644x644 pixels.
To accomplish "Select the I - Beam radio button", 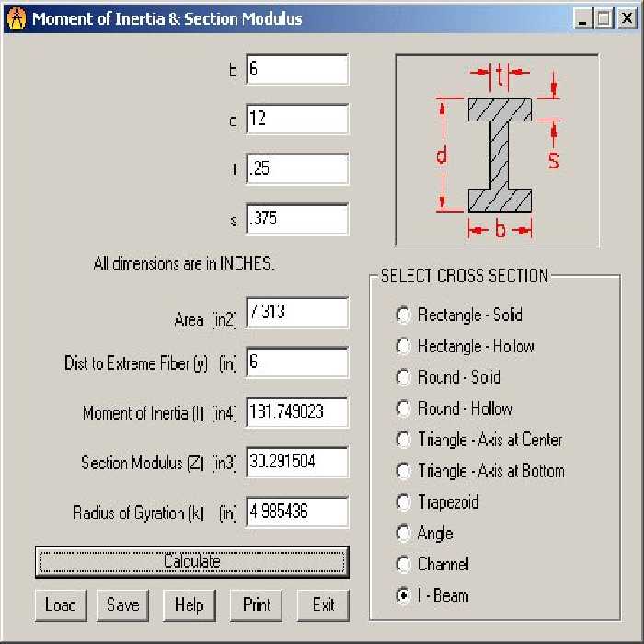I will [x=432, y=595].
